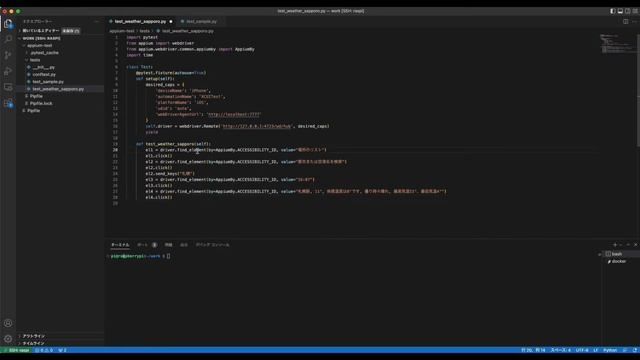Select the docker terminal instance
The height and width of the screenshot is (360, 640).
tap(619, 261)
